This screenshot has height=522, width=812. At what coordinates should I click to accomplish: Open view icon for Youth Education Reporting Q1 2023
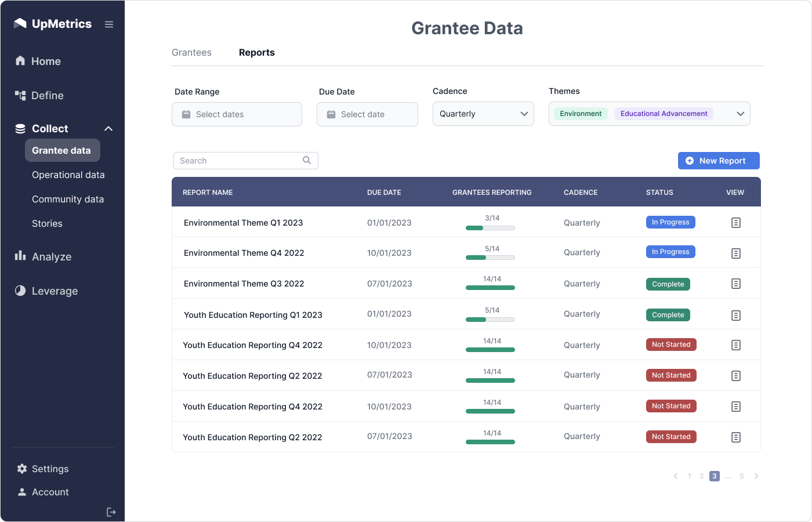click(x=735, y=315)
